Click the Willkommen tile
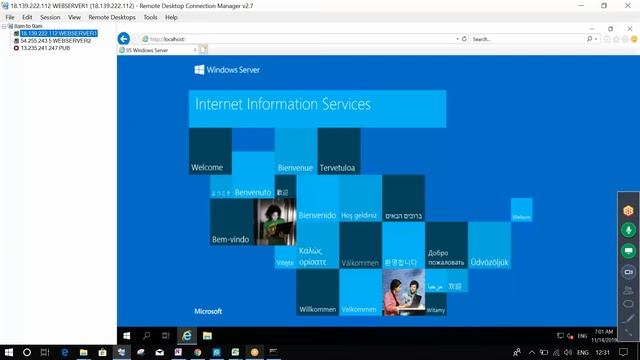This screenshot has height=360, width=640. point(317,292)
